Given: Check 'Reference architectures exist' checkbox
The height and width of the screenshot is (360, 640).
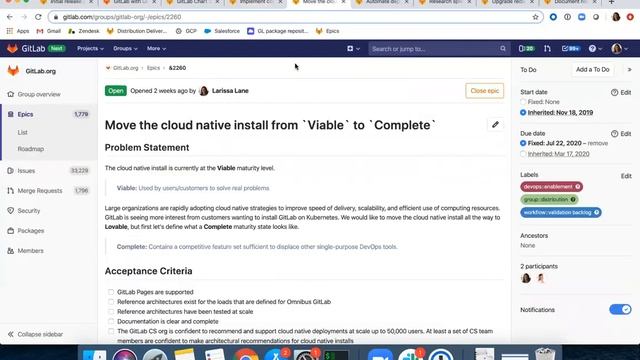Looking at the screenshot, I should tap(111, 302).
